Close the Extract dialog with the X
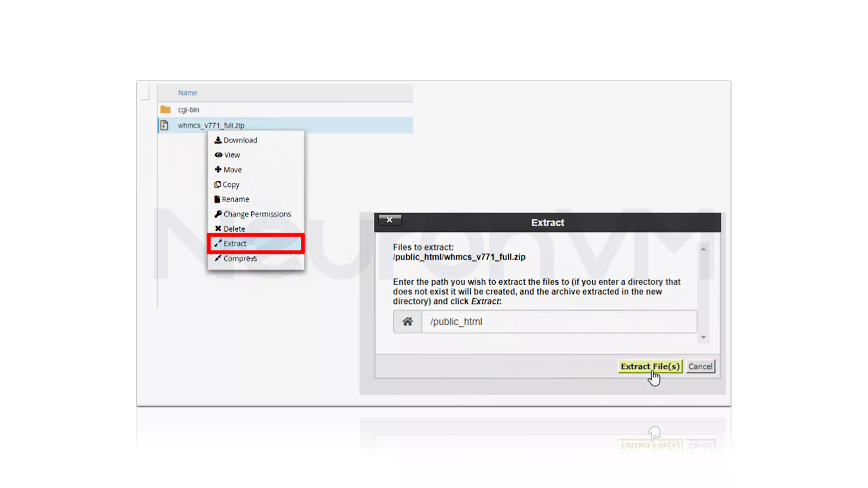This screenshot has height=488, width=868. [x=390, y=220]
